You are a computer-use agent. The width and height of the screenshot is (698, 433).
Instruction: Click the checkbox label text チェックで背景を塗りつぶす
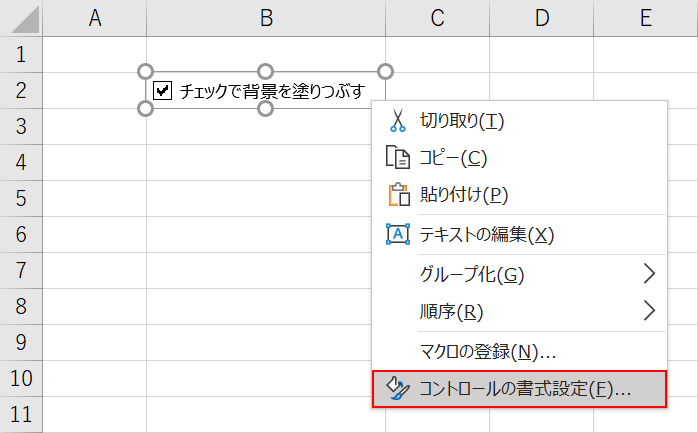pos(272,91)
